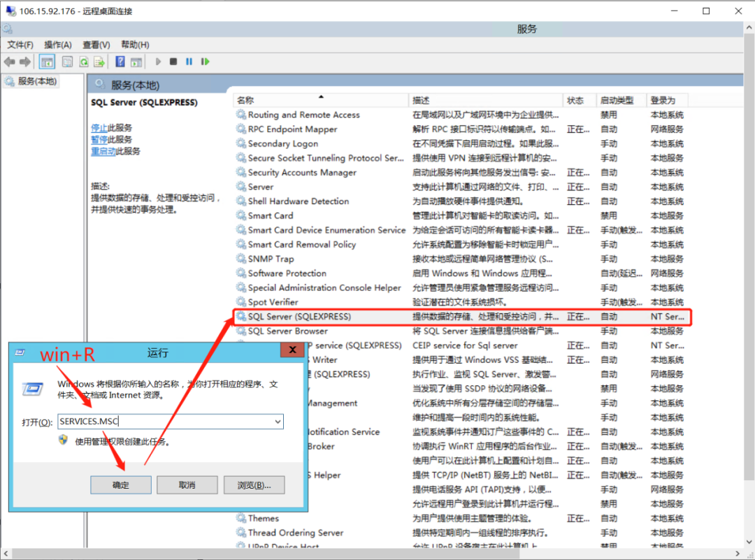The height and width of the screenshot is (560, 755).
Task: Select Services (Local) tree node
Action: (x=31, y=81)
